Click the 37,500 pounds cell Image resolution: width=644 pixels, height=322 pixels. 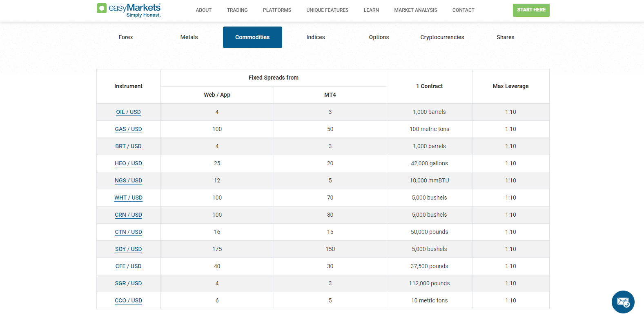point(429,266)
